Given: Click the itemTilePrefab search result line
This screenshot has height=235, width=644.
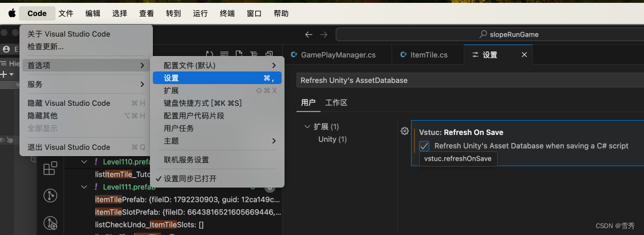Looking at the screenshot, I should [x=188, y=200].
